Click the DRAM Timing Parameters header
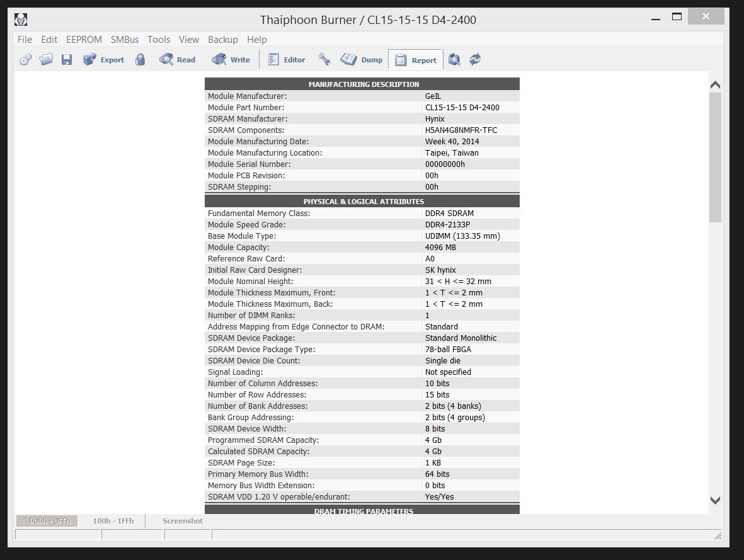The image size is (744, 560). (x=362, y=510)
